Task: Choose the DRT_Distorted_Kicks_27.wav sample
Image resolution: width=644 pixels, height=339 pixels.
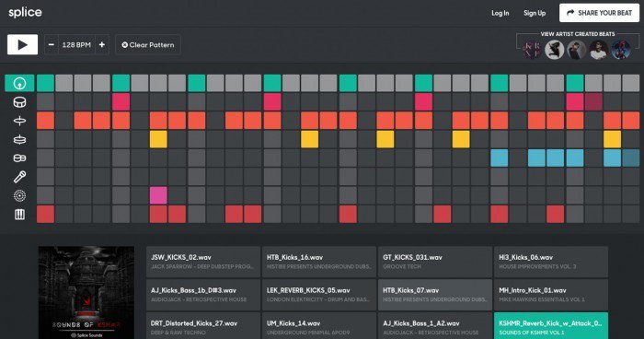Action: point(203,326)
